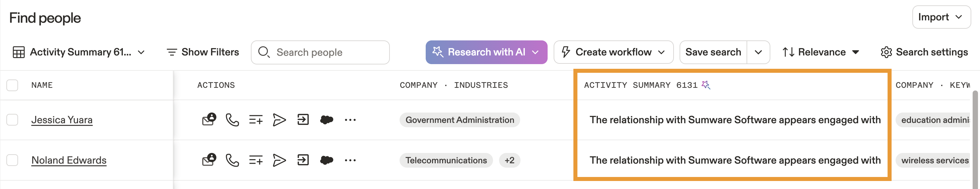980x189 pixels.
Task: Click the AI sparkle icon beside Activity Summary 6131
Action: coord(706,84)
